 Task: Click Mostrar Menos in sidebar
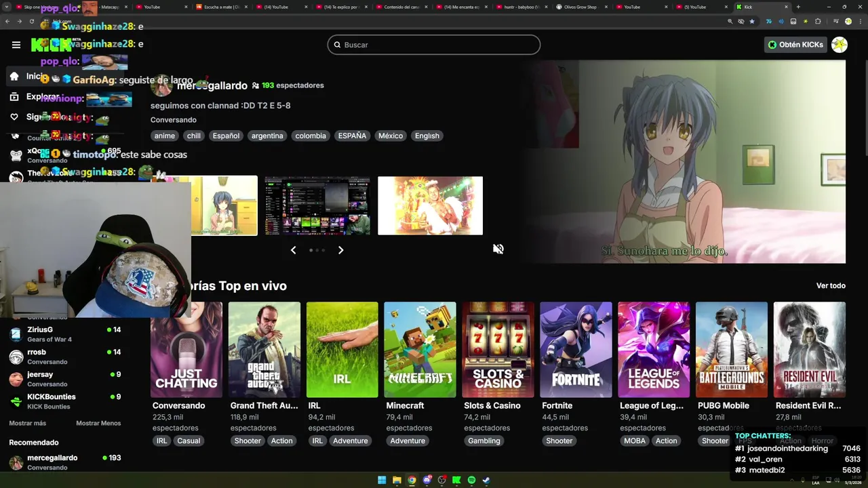tap(98, 423)
